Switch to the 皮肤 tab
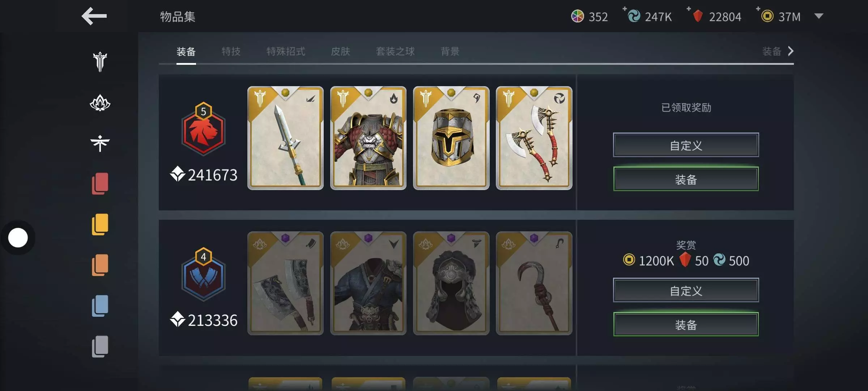Image resolution: width=868 pixels, height=391 pixels. 341,51
